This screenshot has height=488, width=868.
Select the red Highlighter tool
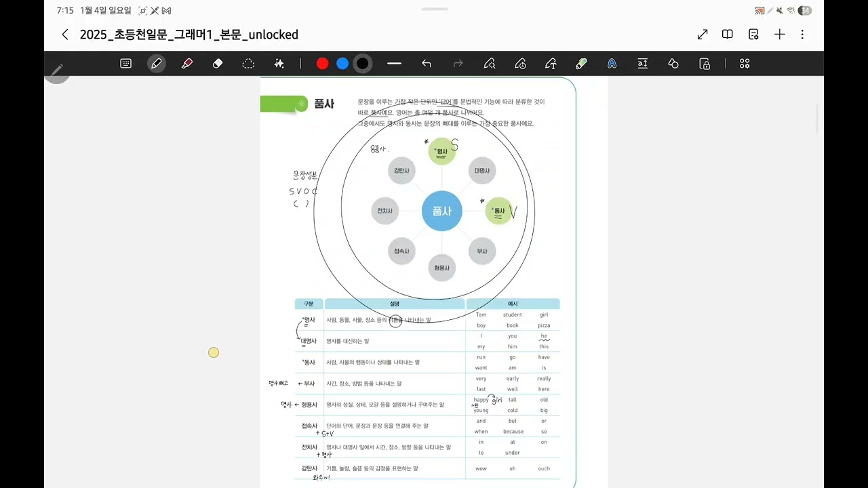coord(187,64)
